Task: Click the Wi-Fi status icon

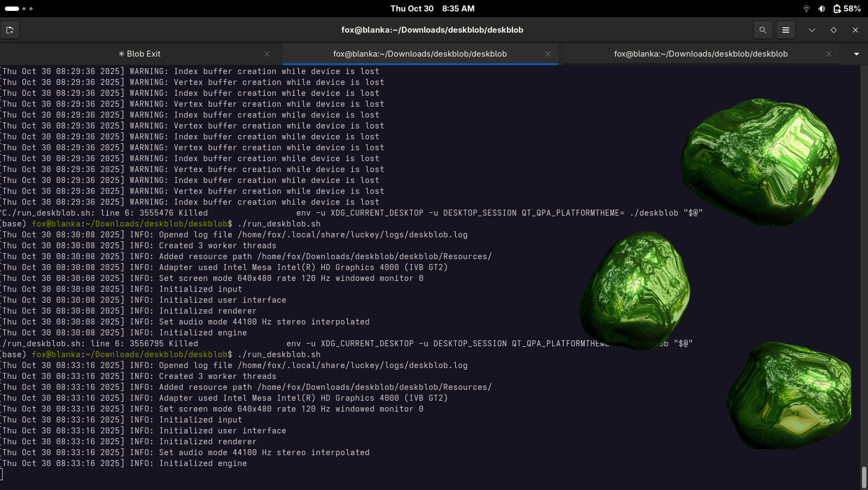Action: (x=806, y=9)
